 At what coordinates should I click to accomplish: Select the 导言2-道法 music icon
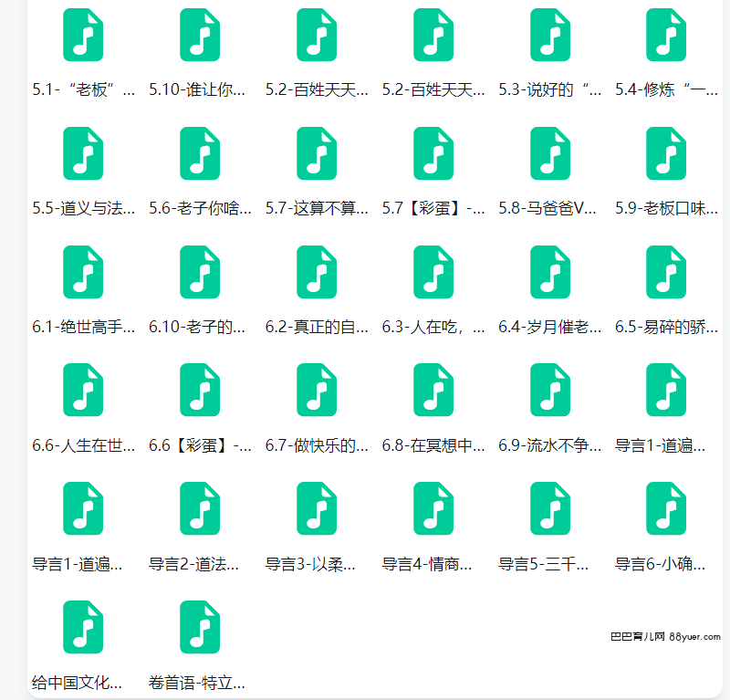click(x=200, y=508)
